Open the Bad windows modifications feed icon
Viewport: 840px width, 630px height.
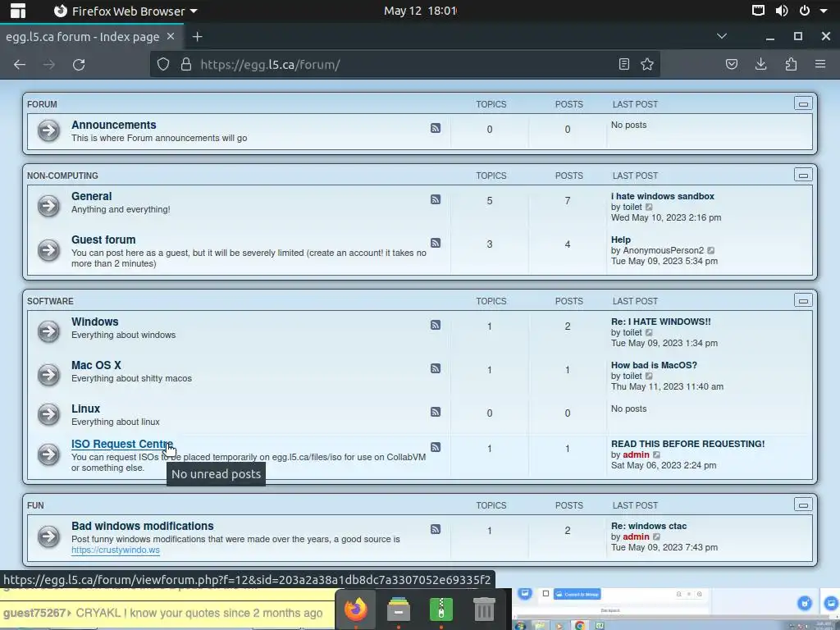pos(436,529)
